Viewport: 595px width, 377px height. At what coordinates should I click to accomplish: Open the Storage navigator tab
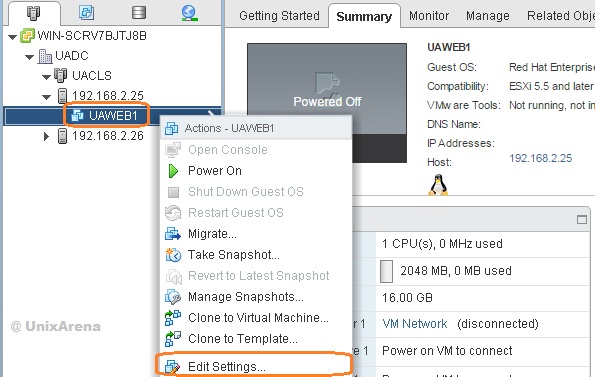point(139,13)
